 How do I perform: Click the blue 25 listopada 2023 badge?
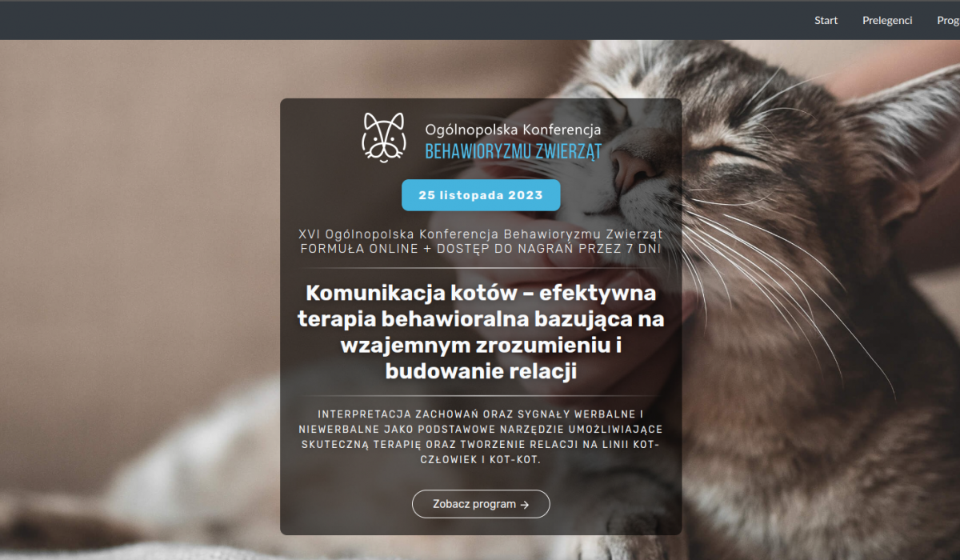481,195
